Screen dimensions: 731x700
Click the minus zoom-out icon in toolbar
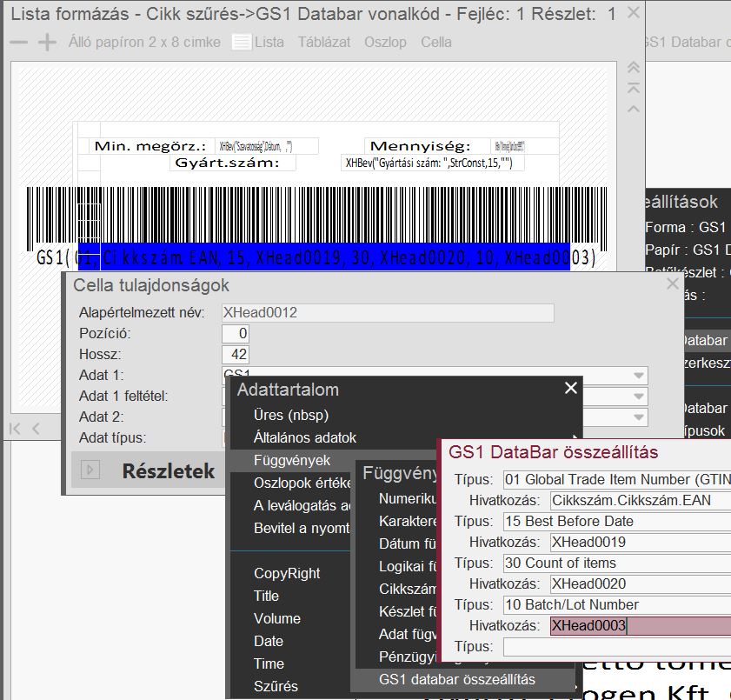pos(18,43)
